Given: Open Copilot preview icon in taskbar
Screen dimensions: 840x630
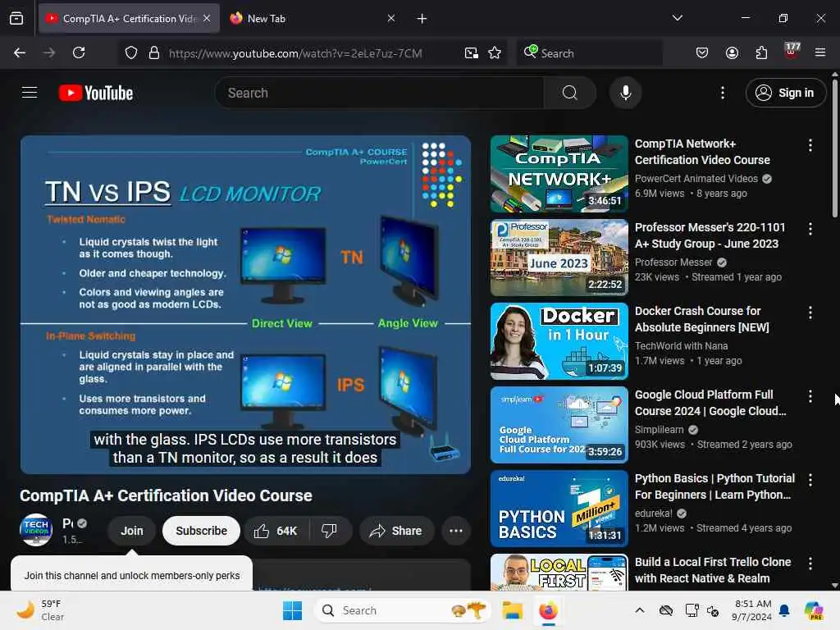Looking at the screenshot, I should click(x=814, y=610).
